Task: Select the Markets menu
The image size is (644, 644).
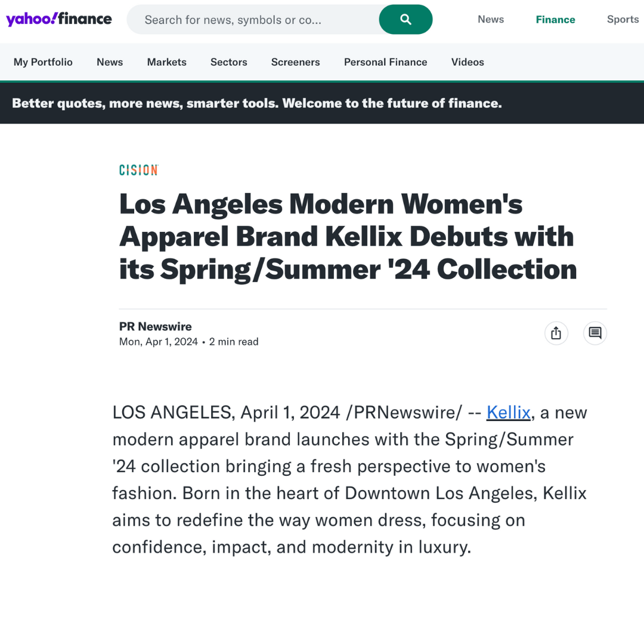Action: coord(167,62)
